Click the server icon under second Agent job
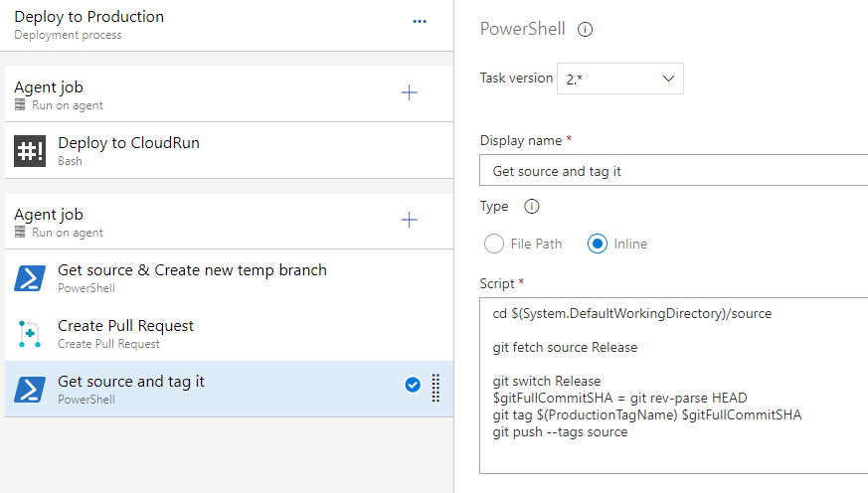 pos(20,233)
